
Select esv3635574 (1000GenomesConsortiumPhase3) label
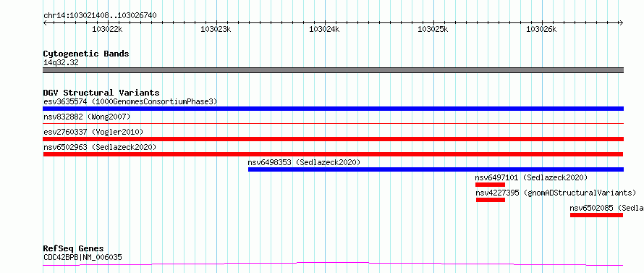pyautogui.click(x=130, y=101)
